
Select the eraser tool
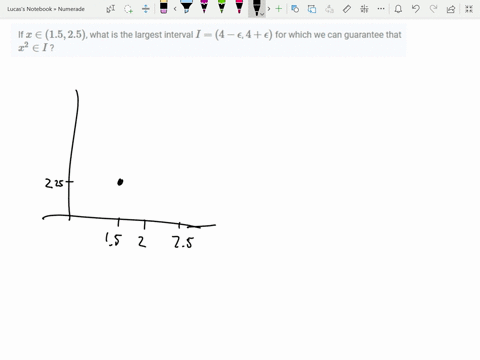click(x=163, y=7)
